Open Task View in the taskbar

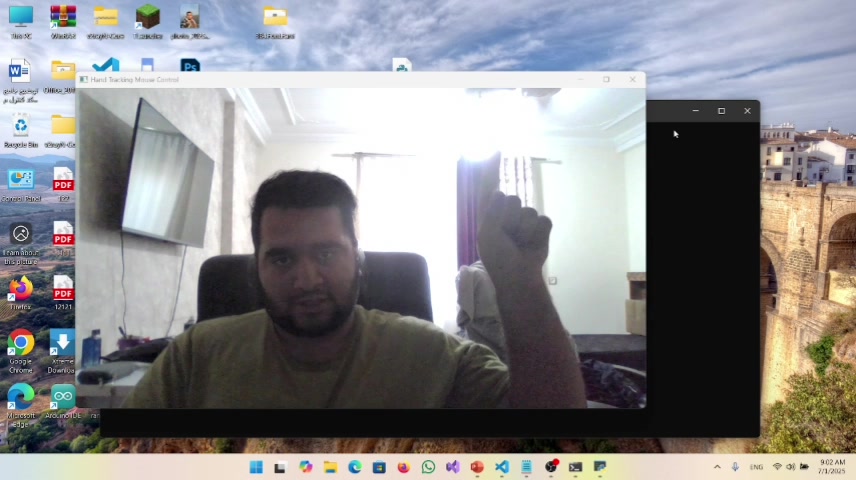[x=280, y=467]
